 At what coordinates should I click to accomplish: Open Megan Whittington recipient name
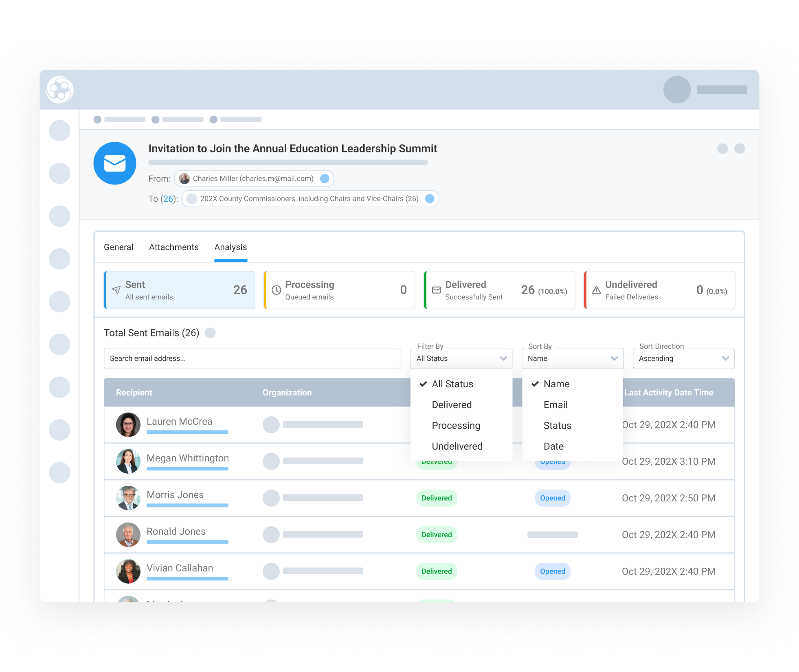pyautogui.click(x=188, y=458)
